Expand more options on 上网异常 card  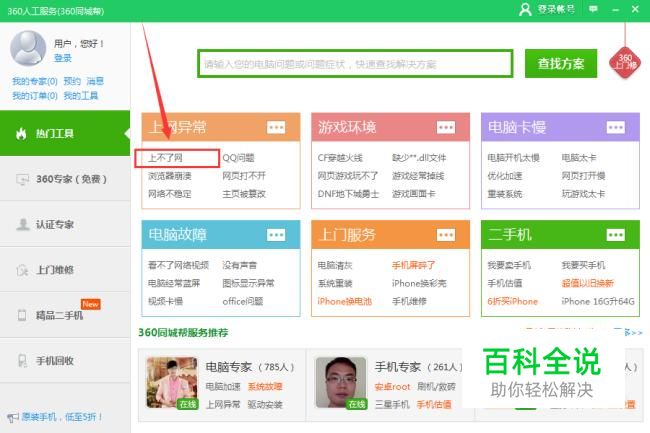(276, 127)
